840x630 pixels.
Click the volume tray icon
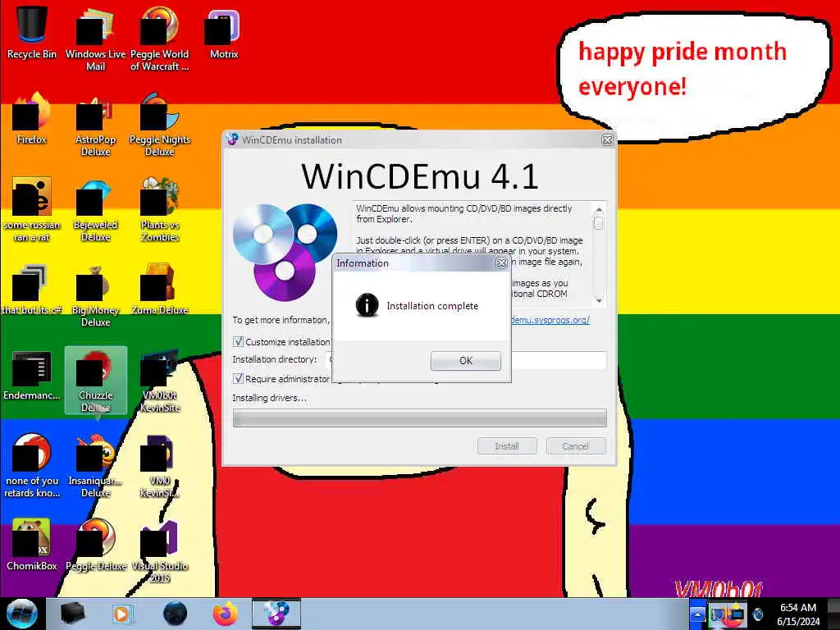click(x=757, y=614)
